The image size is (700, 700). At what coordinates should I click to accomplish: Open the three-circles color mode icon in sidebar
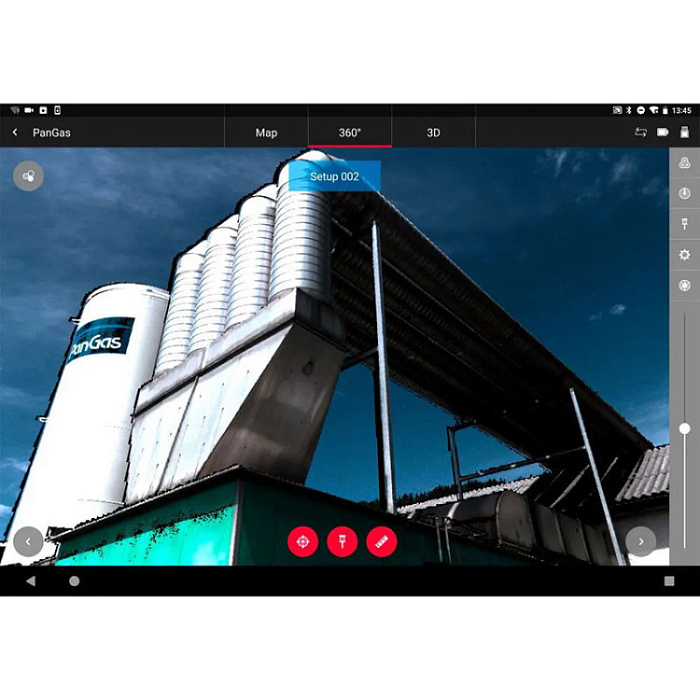684,163
